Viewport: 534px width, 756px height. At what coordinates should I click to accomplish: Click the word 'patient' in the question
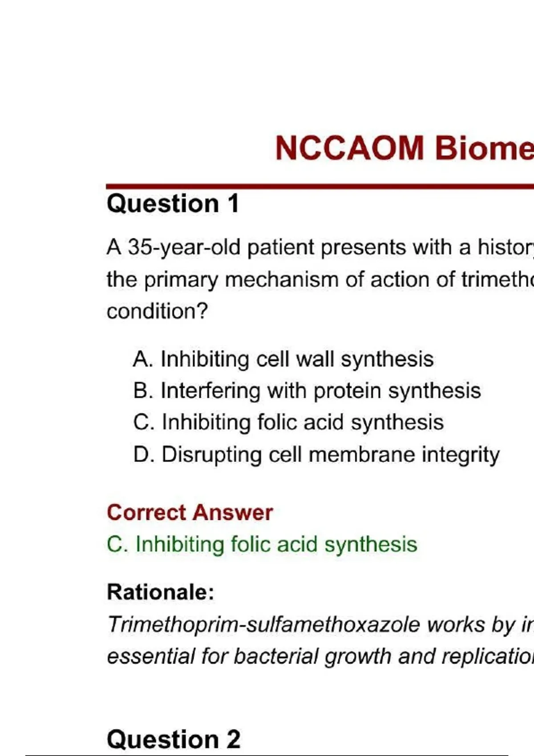280,247
